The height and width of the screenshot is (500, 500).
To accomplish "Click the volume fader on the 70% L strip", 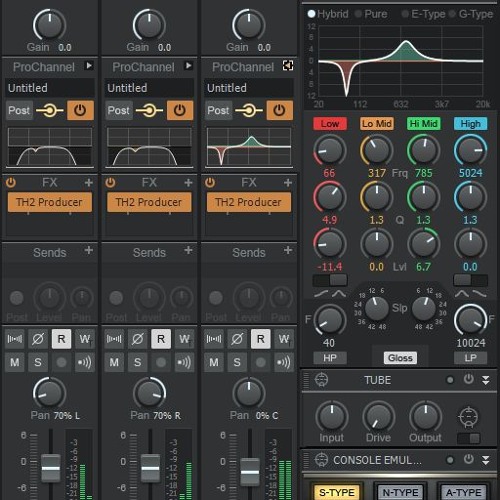I will [x=51, y=468].
